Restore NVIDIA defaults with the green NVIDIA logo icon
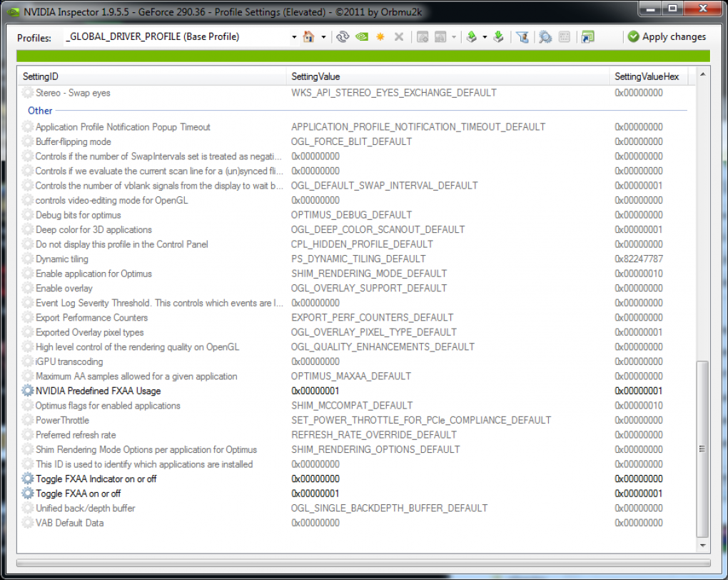Screen dimensions: 728x580 click(362, 36)
